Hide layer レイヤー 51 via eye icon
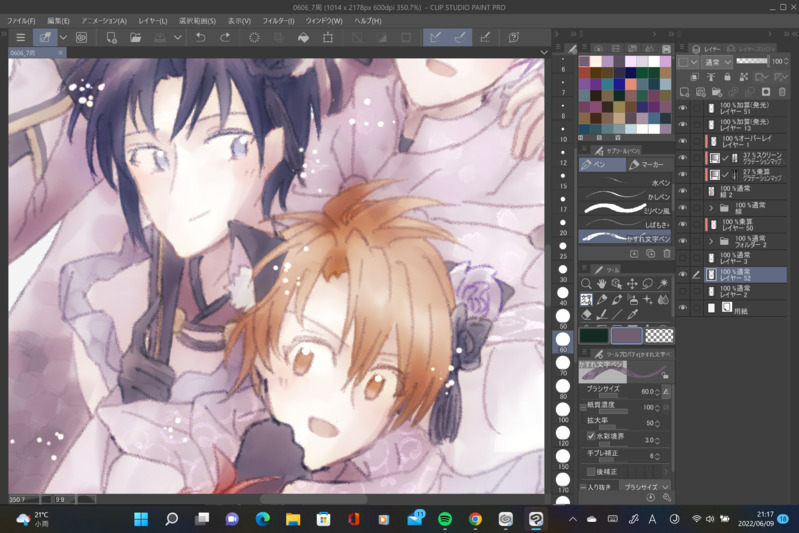The height and width of the screenshot is (533, 799). [x=683, y=108]
